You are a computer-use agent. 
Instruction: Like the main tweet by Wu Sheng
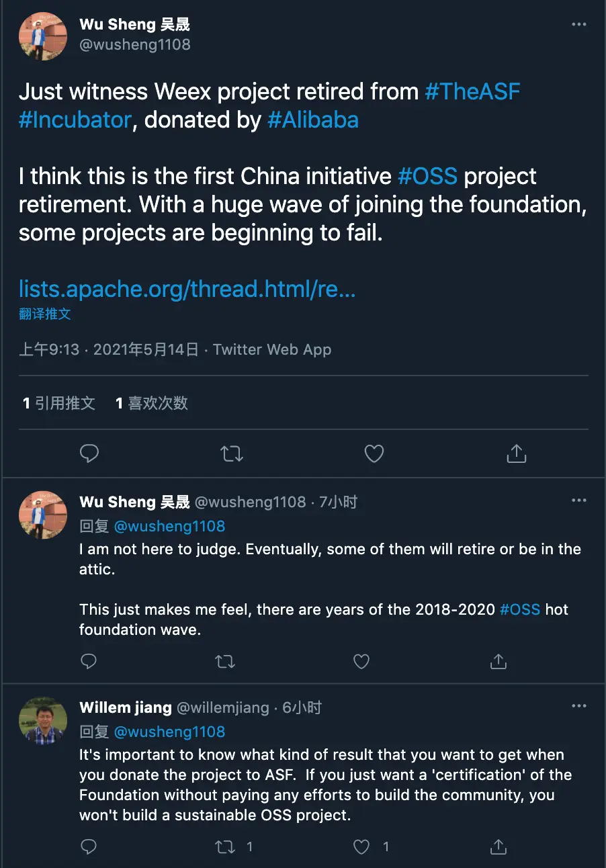point(374,454)
